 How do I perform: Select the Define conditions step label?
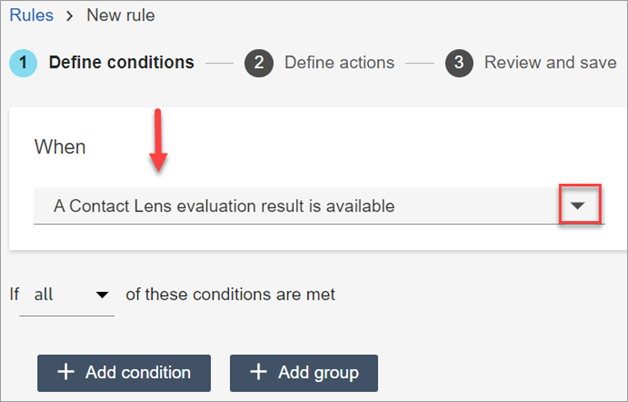point(121,62)
